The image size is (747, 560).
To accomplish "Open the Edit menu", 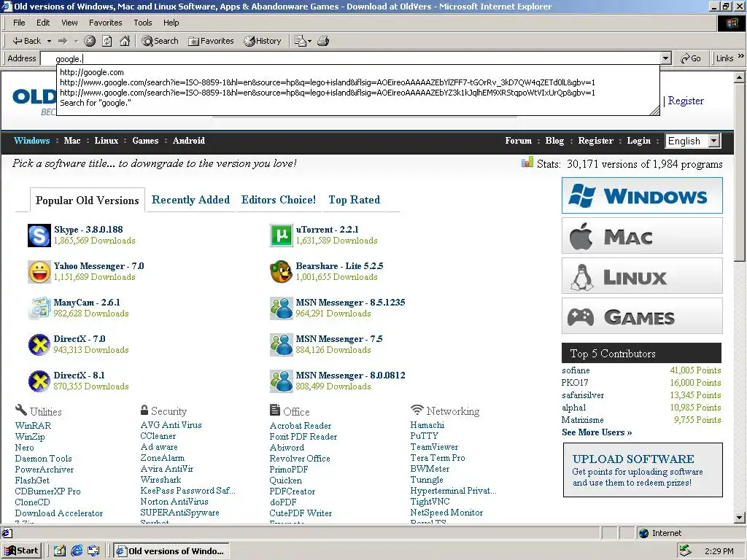I will click(x=43, y=23).
